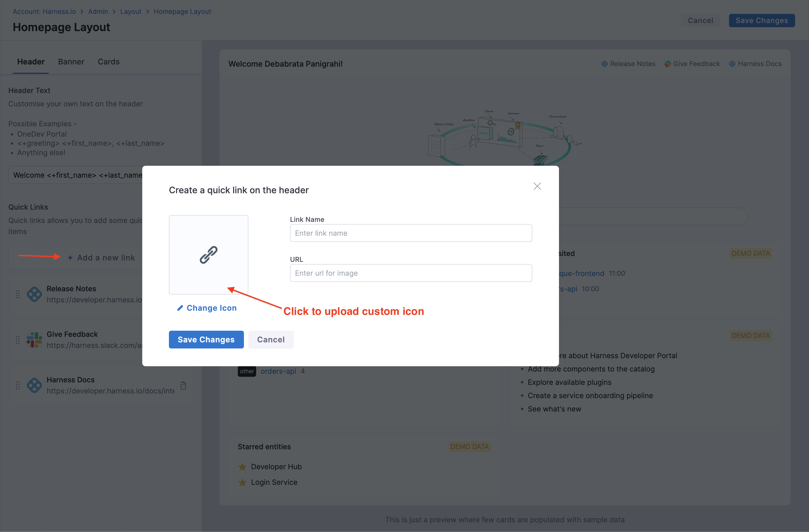Click the URL input field

pos(411,273)
